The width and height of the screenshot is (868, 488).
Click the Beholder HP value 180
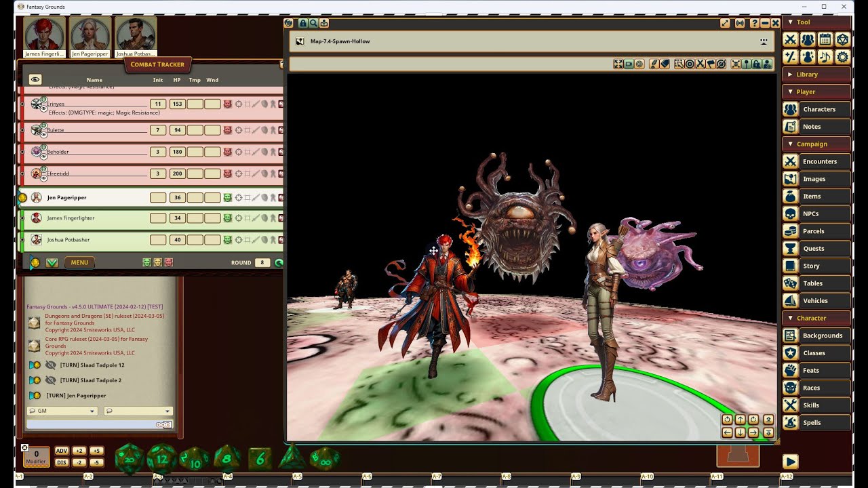point(177,152)
